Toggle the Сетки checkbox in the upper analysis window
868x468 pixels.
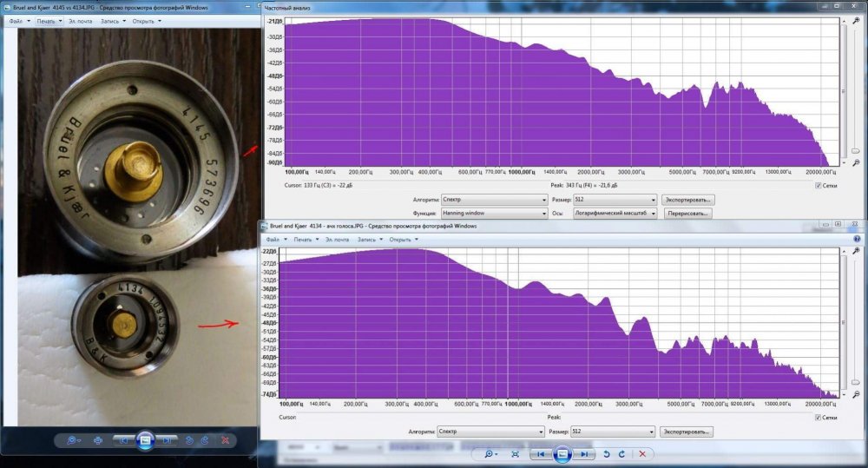(x=819, y=185)
